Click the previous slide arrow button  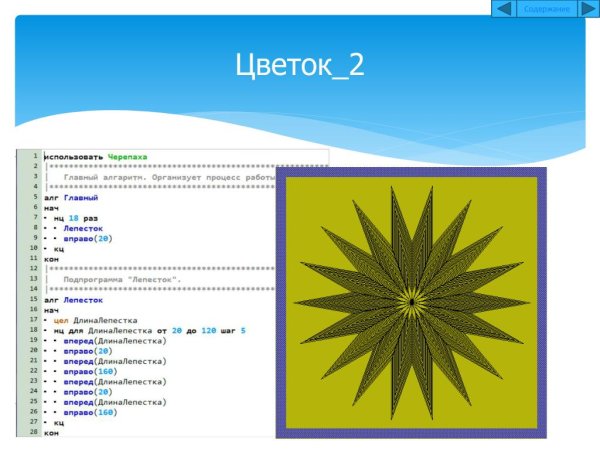(x=505, y=9)
